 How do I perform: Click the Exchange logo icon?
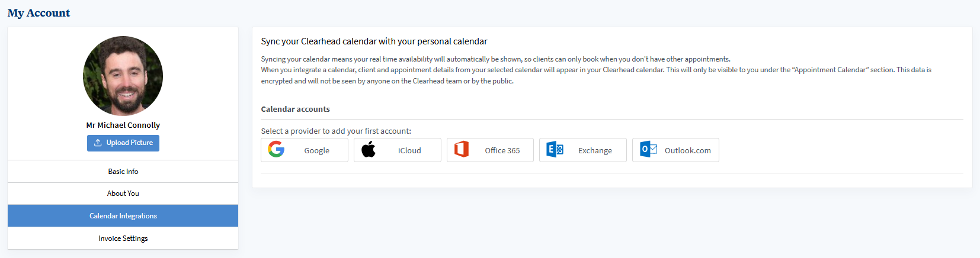tap(555, 150)
